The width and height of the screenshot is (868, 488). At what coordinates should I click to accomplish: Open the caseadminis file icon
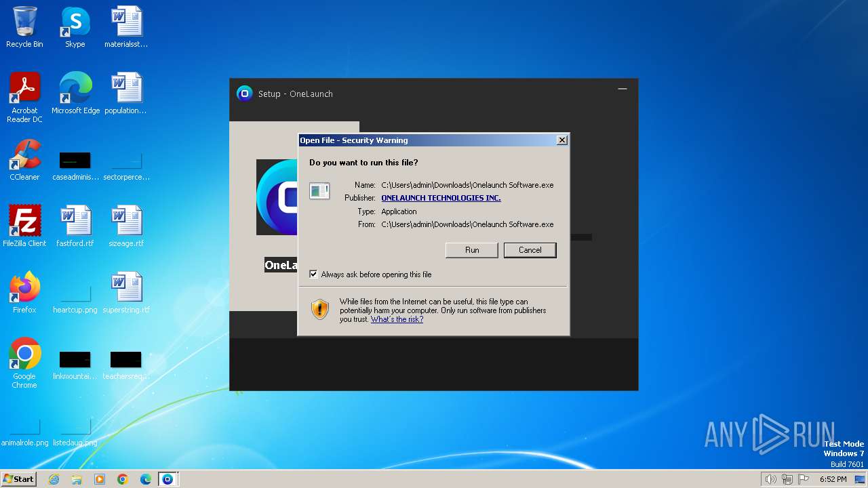pos(75,166)
